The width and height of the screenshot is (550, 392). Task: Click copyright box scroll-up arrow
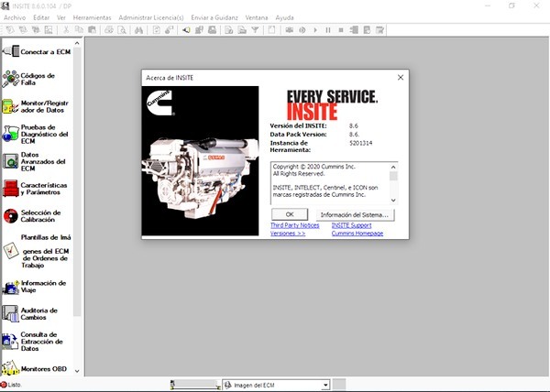pos(393,167)
